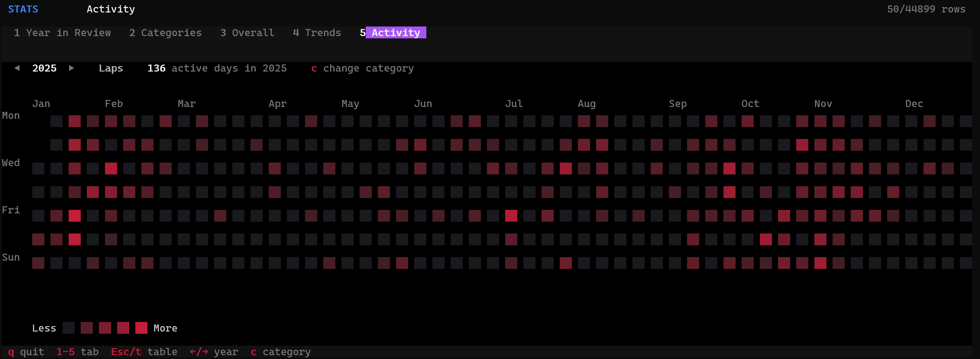
Task: Click the Sep month label
Action: 678,104
